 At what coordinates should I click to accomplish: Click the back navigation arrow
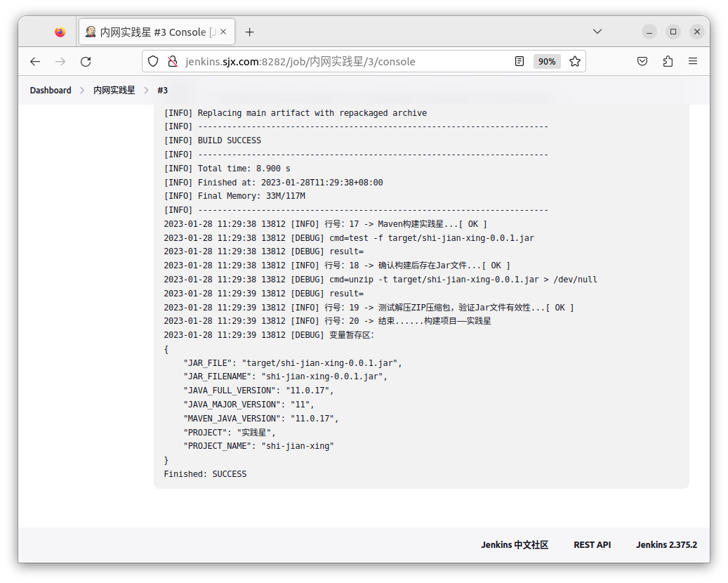click(x=35, y=61)
